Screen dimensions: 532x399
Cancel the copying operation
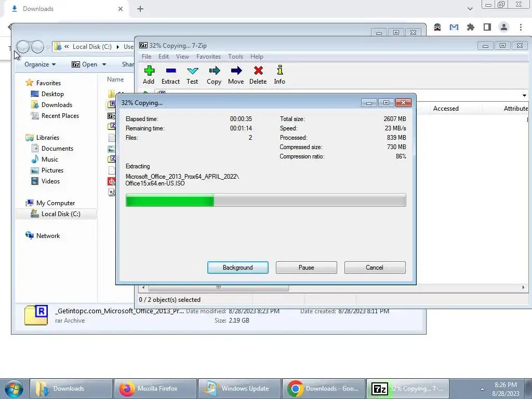(375, 268)
